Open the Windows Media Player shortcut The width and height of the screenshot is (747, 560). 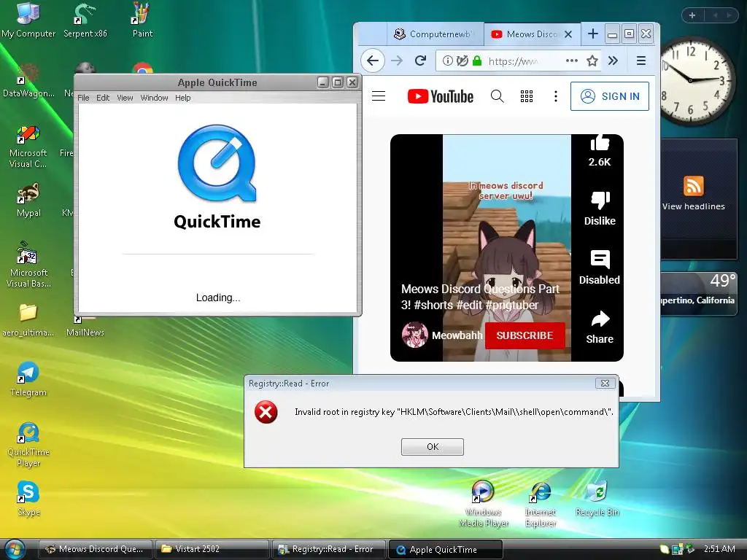(483, 504)
